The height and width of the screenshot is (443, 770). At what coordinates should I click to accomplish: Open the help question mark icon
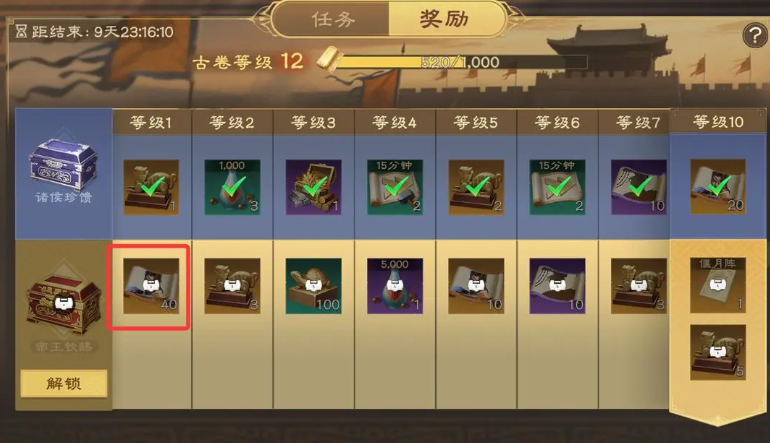tap(754, 36)
